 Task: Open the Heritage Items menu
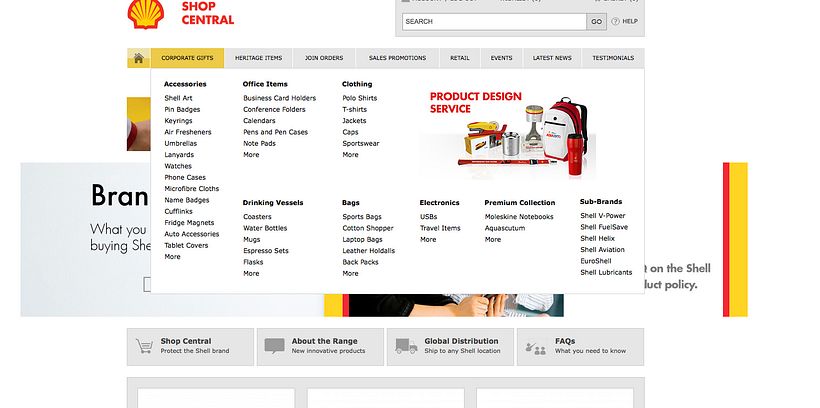pyautogui.click(x=258, y=58)
